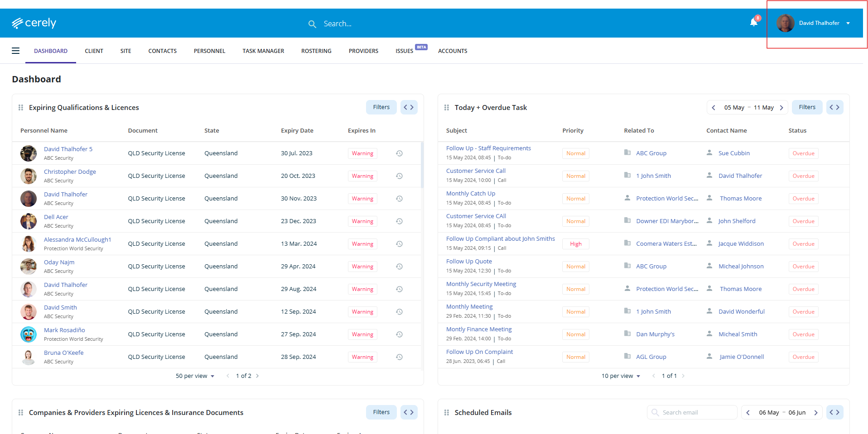Toggle width of Today + Overdue Task widget
Screen dimensions: 868x434
pyautogui.click(x=834, y=107)
